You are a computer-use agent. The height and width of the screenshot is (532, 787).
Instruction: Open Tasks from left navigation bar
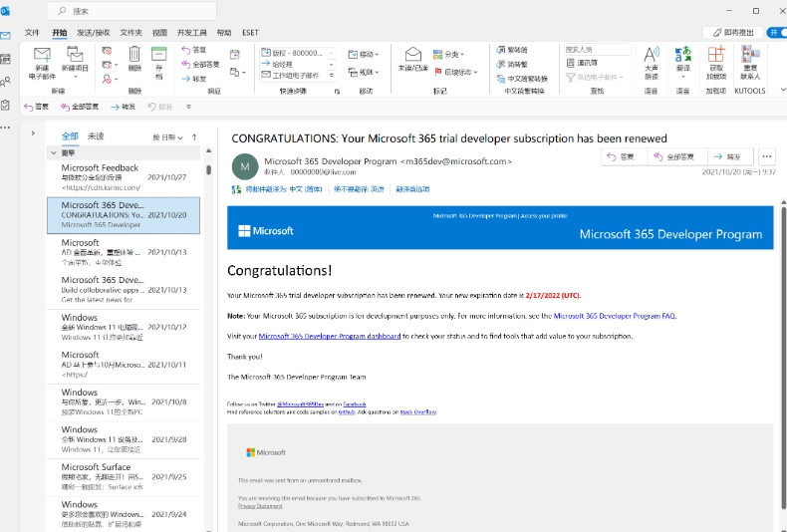tap(6, 105)
